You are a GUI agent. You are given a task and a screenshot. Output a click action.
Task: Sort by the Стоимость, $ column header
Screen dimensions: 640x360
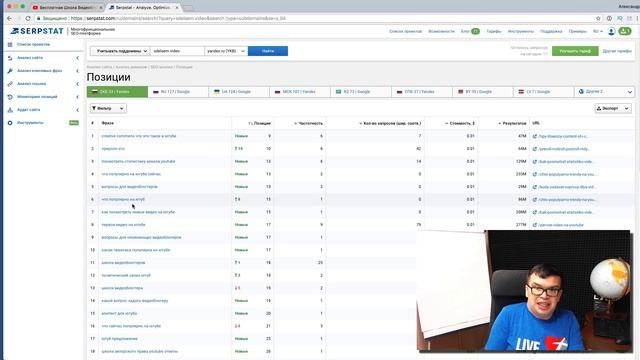tap(460, 123)
